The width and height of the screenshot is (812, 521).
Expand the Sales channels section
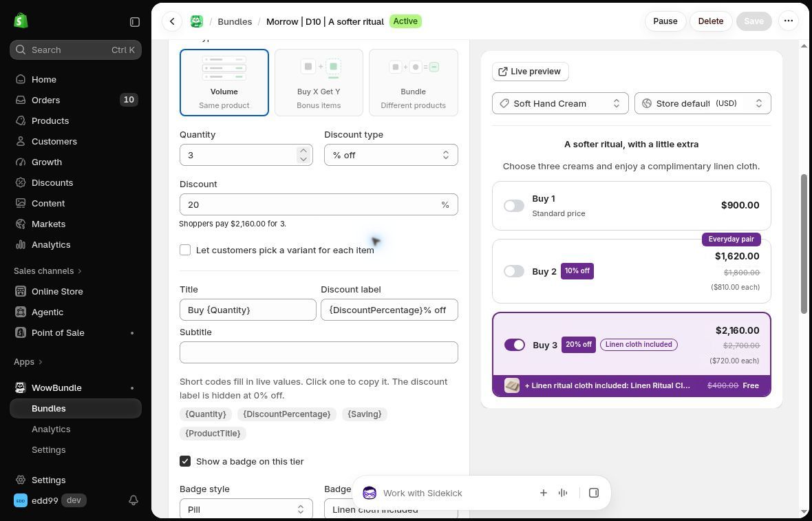[47, 271]
